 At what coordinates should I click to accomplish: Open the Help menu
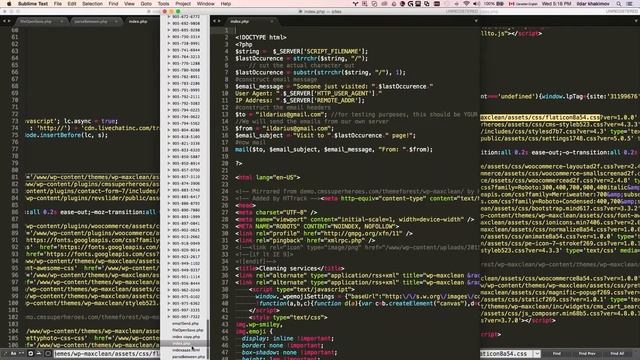coord(226,4)
